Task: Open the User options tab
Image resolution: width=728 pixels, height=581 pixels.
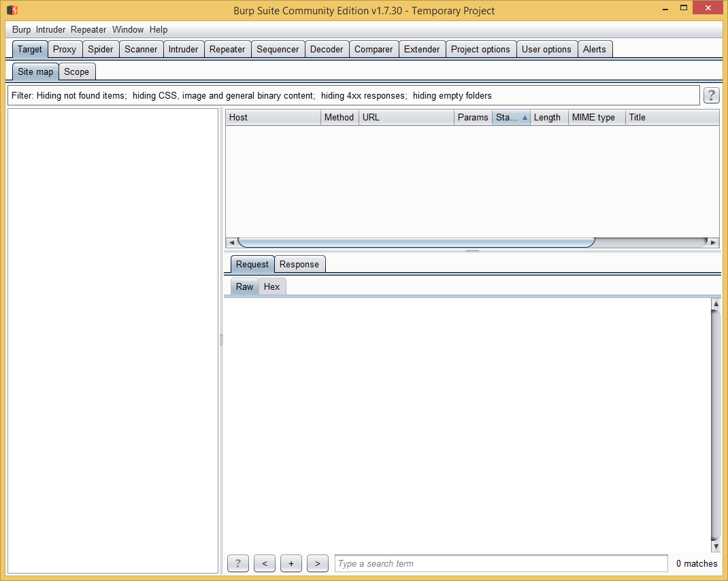Action: [546, 49]
